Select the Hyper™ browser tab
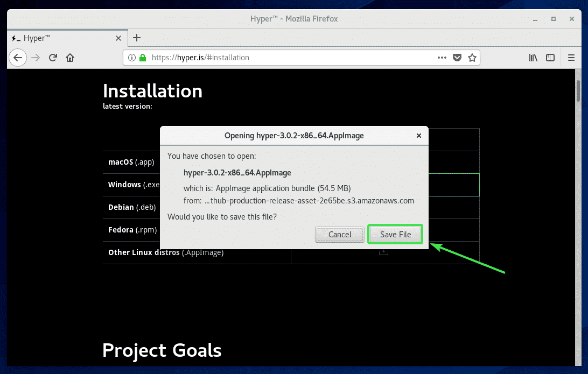Image resolution: width=588 pixels, height=374 pixels. (59, 38)
